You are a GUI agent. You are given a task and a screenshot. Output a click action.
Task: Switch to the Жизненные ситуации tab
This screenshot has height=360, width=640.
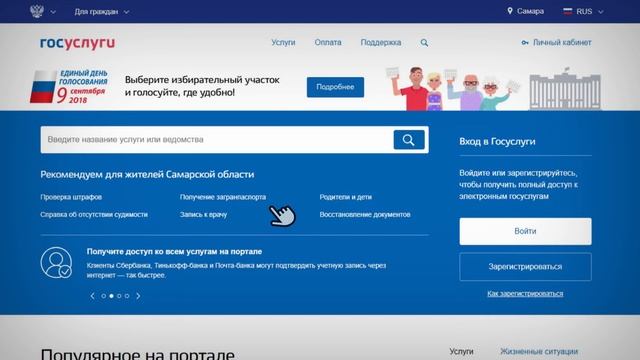click(539, 351)
